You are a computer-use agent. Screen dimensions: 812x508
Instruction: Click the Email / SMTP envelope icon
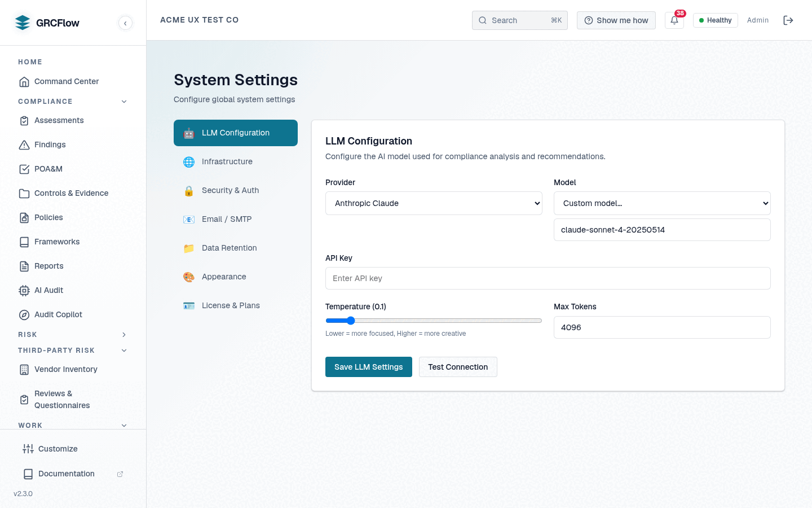click(x=189, y=220)
